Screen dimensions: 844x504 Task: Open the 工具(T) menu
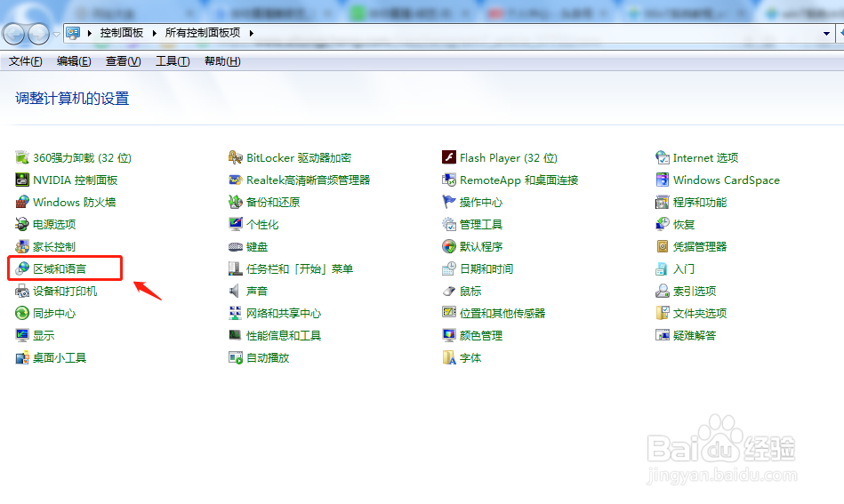tap(173, 61)
